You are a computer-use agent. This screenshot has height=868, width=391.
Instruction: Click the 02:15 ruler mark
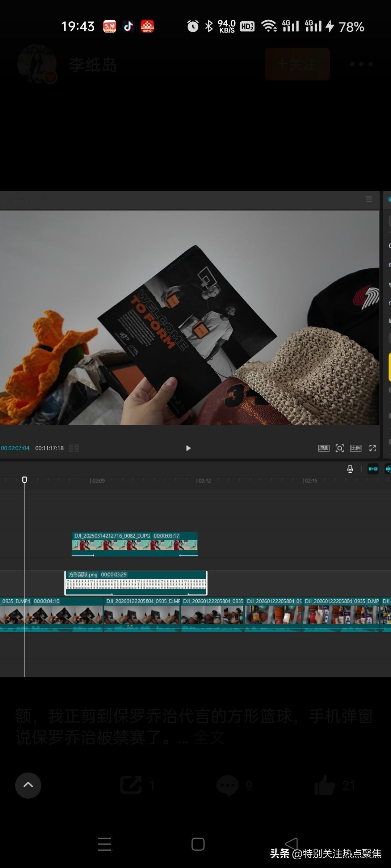pyautogui.click(x=310, y=481)
